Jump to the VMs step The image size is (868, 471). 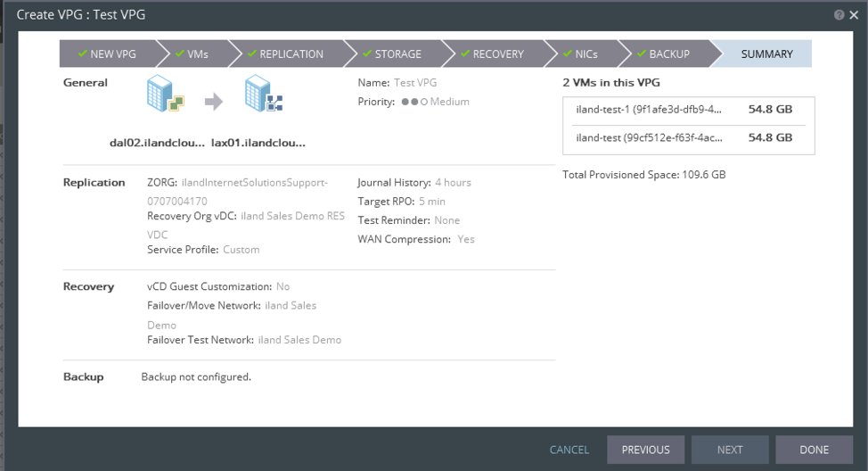click(192, 54)
